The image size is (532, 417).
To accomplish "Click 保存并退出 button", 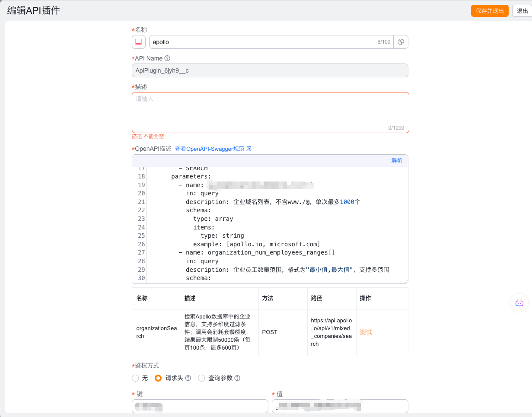I will (490, 11).
